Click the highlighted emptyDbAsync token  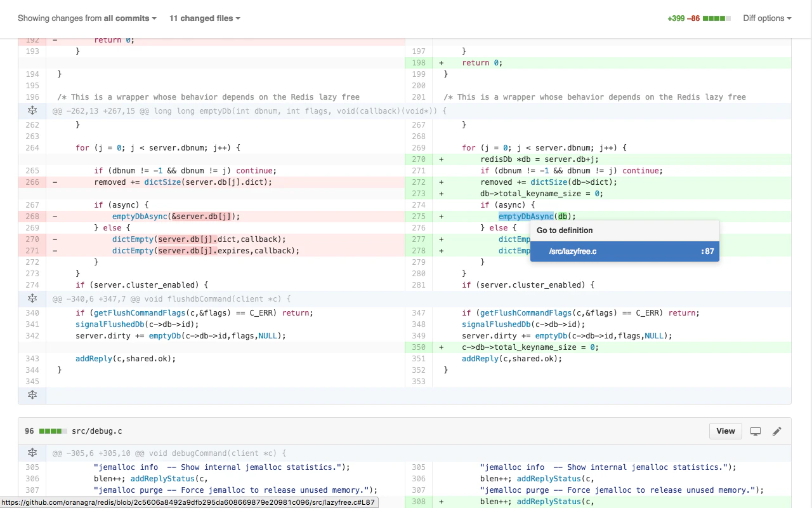click(x=525, y=216)
